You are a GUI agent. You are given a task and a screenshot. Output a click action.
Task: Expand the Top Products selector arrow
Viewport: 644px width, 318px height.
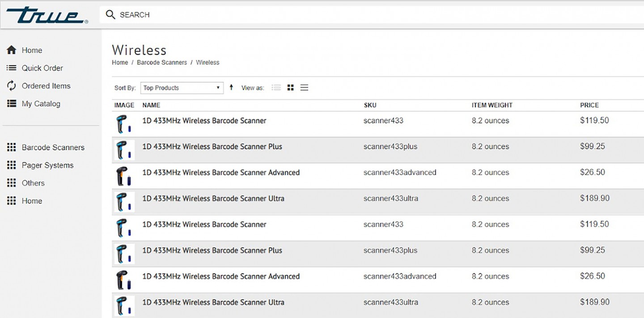[x=218, y=88]
